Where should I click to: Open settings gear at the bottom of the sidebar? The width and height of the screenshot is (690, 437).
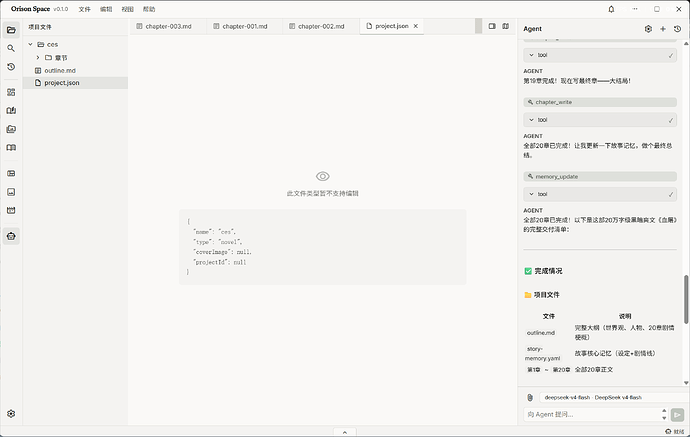click(x=11, y=414)
